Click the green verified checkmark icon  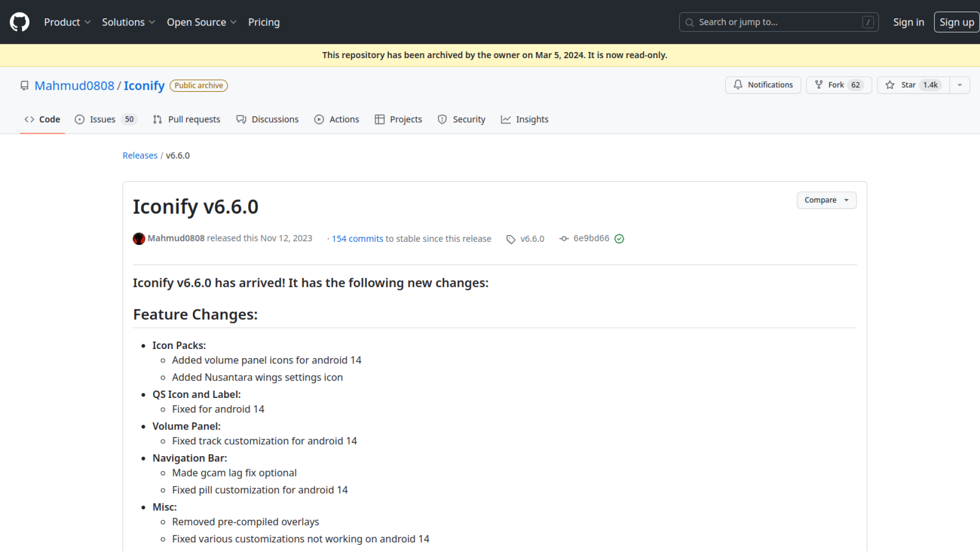[619, 239]
